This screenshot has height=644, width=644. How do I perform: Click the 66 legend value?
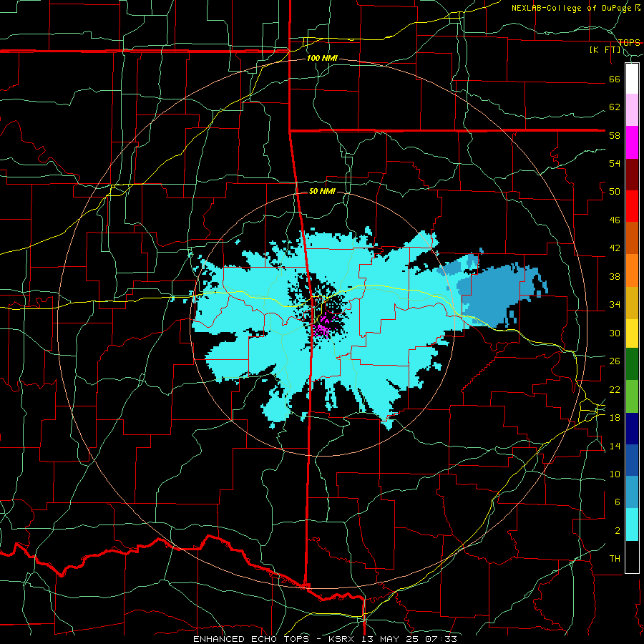click(x=615, y=79)
